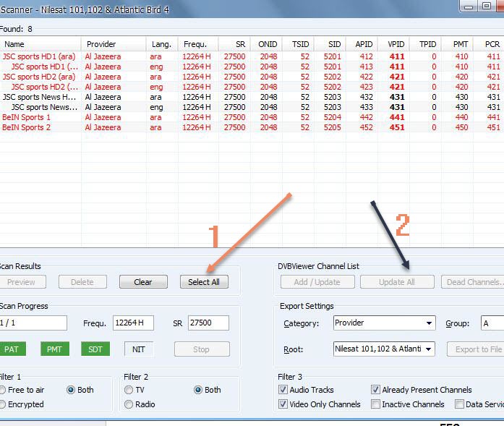Sort the list by Name column header
Image resolution: width=504 pixels, height=426 pixels.
(x=40, y=44)
